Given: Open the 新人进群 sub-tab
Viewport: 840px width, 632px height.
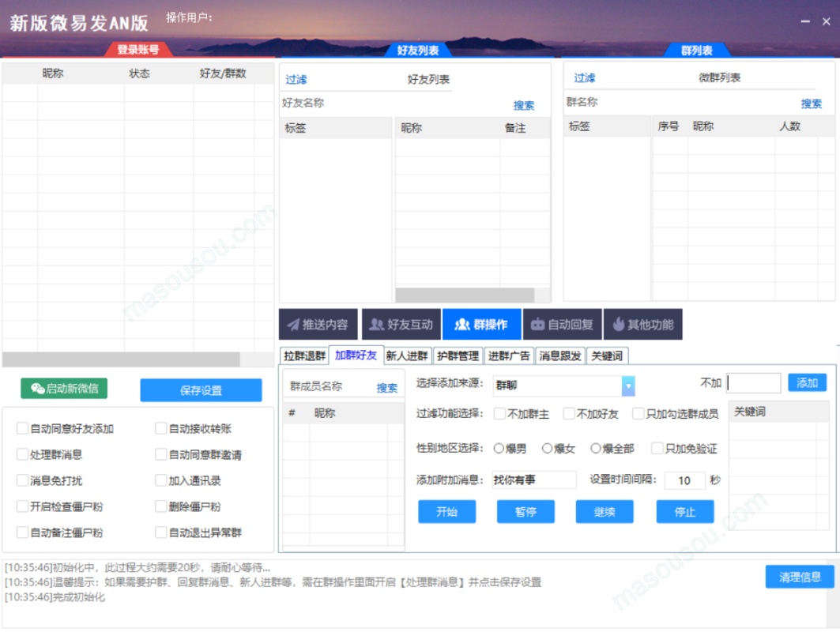Looking at the screenshot, I should [x=407, y=355].
